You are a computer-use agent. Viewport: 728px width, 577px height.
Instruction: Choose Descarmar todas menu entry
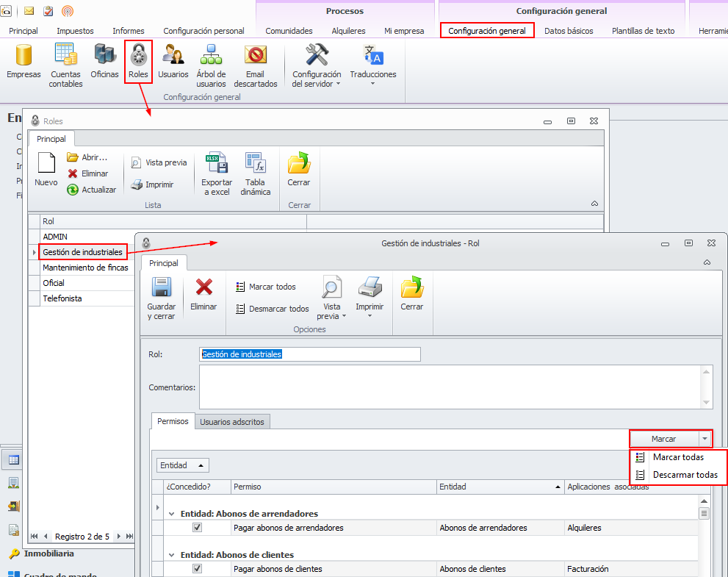click(678, 475)
